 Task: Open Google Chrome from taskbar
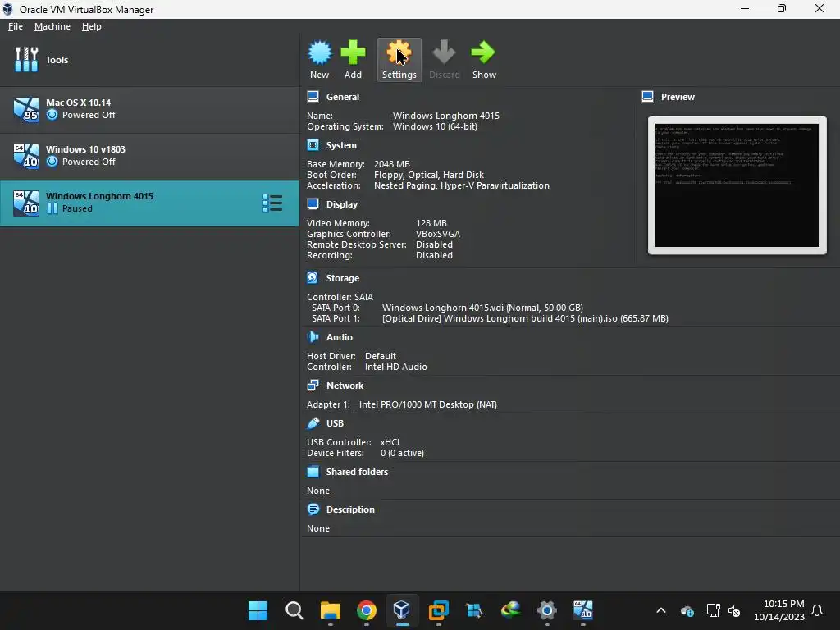pos(367,610)
